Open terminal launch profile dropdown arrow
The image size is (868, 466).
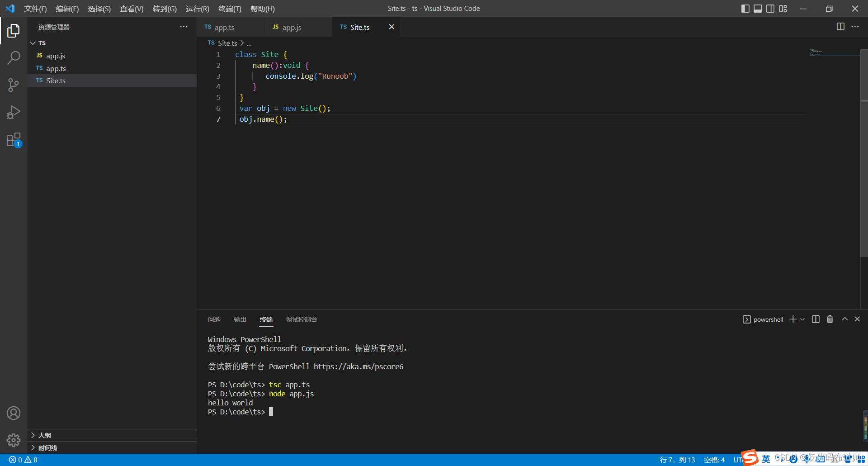click(x=802, y=319)
